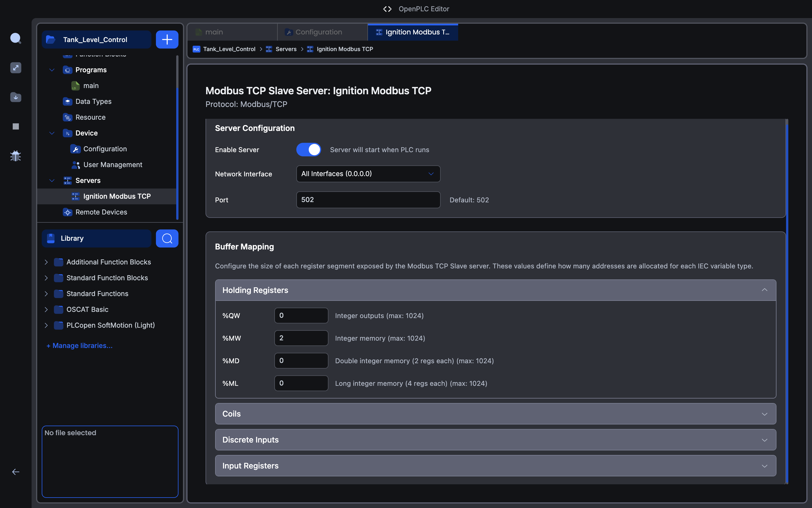Open the Remote Devices icon in the tree

[x=67, y=212]
